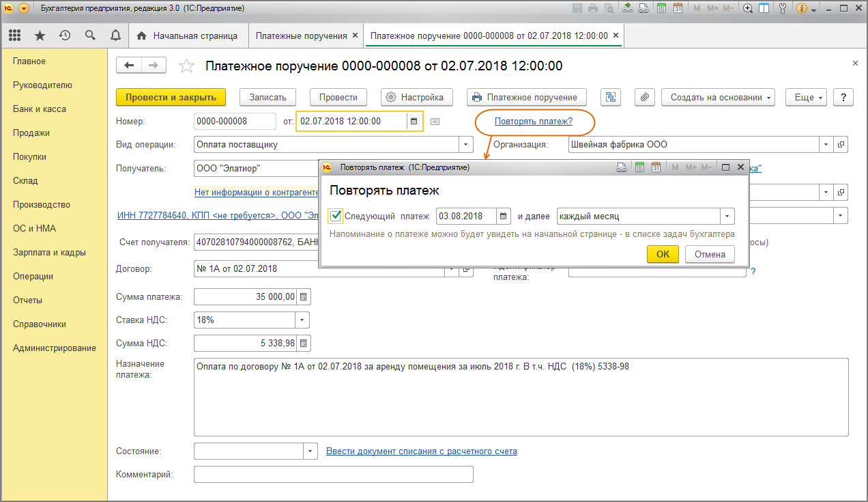Click the paperclip attachments icon
The image size is (868, 502).
coord(644,97)
